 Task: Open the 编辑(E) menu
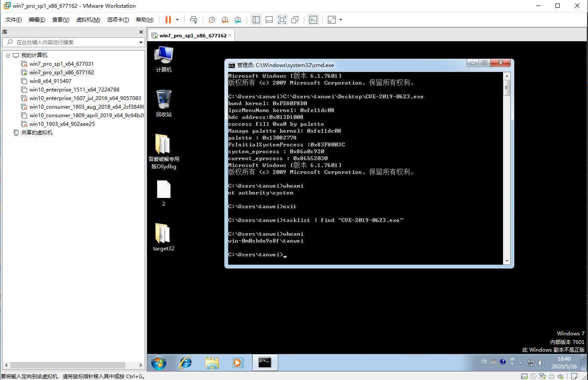(37, 20)
